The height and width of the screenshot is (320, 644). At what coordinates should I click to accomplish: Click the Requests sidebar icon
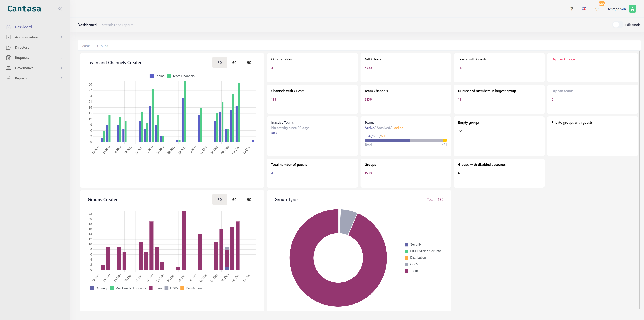(x=8, y=58)
